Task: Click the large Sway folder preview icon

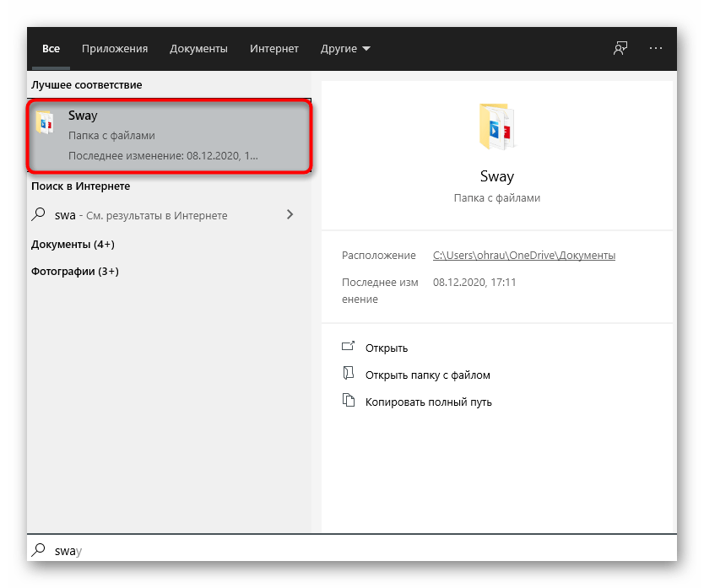Action: tap(496, 127)
